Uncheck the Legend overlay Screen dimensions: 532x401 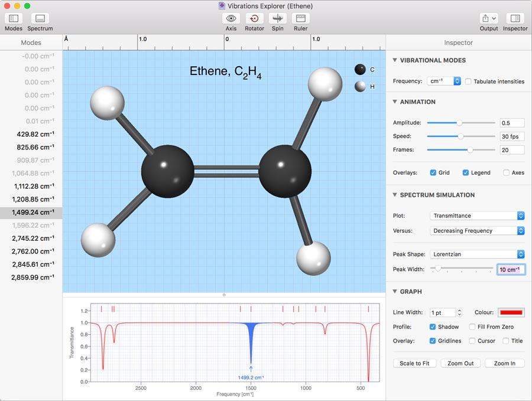pyautogui.click(x=466, y=172)
